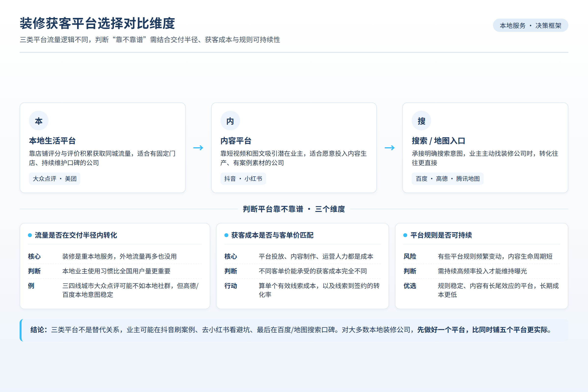588x392 pixels.
Task: Click the blue bullet beside 流量是否在交付半径内转化
Action: 30,235
